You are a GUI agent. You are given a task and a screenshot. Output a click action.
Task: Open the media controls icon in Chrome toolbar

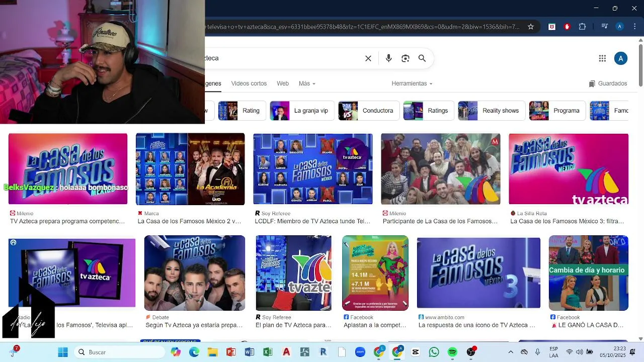tap(605, 27)
